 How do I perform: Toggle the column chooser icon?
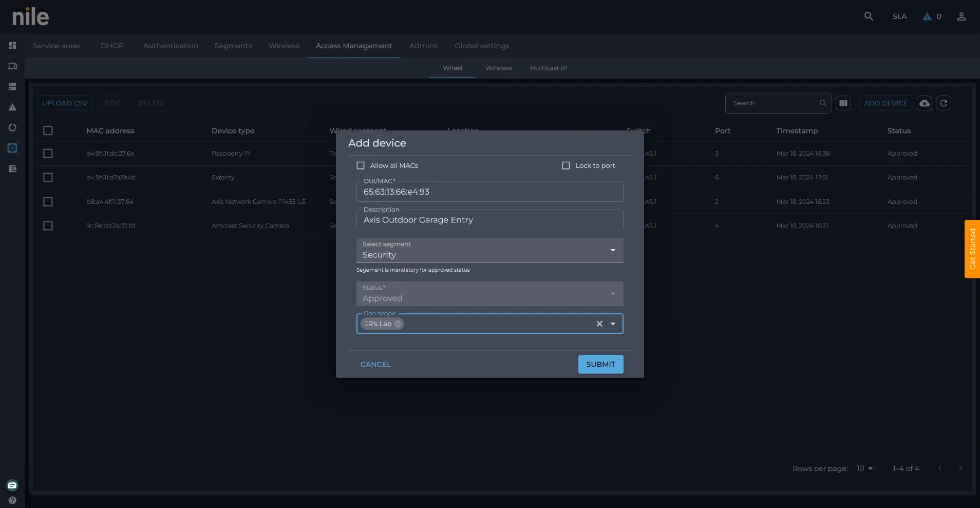point(843,103)
